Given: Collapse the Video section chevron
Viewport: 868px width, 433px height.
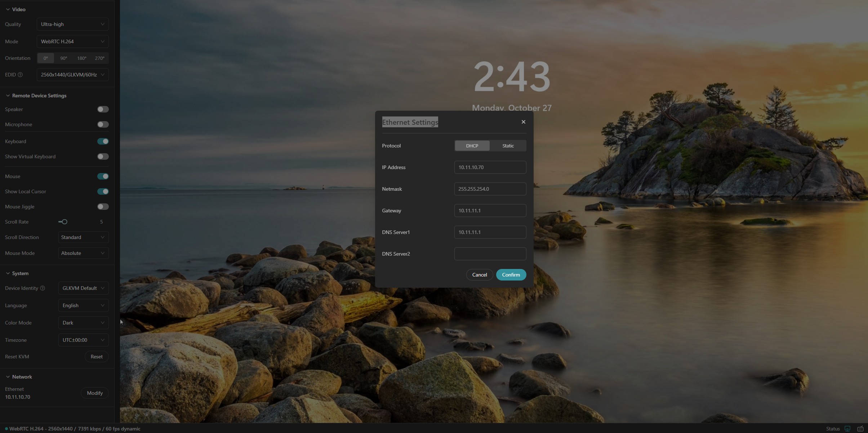Looking at the screenshot, I should point(8,9).
